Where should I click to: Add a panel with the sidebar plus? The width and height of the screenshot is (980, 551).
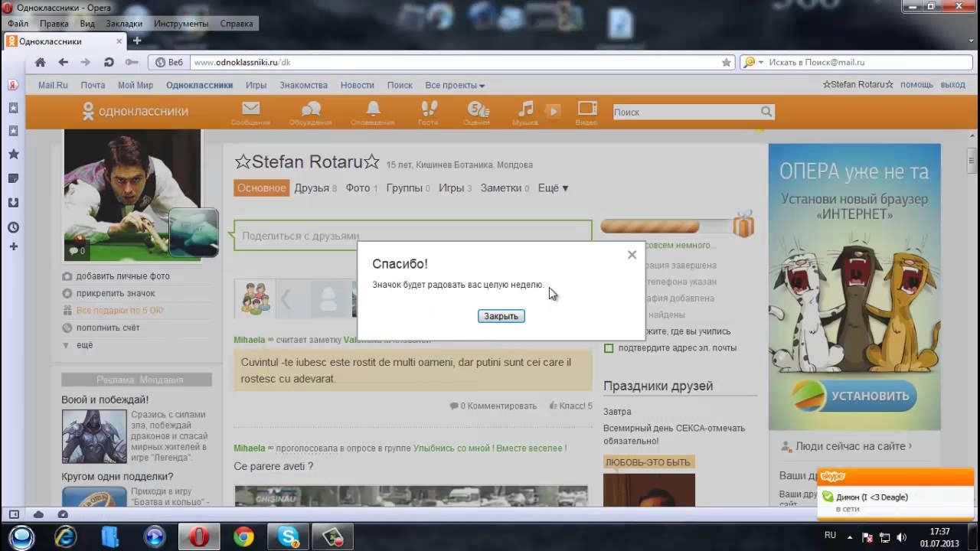[x=13, y=246]
